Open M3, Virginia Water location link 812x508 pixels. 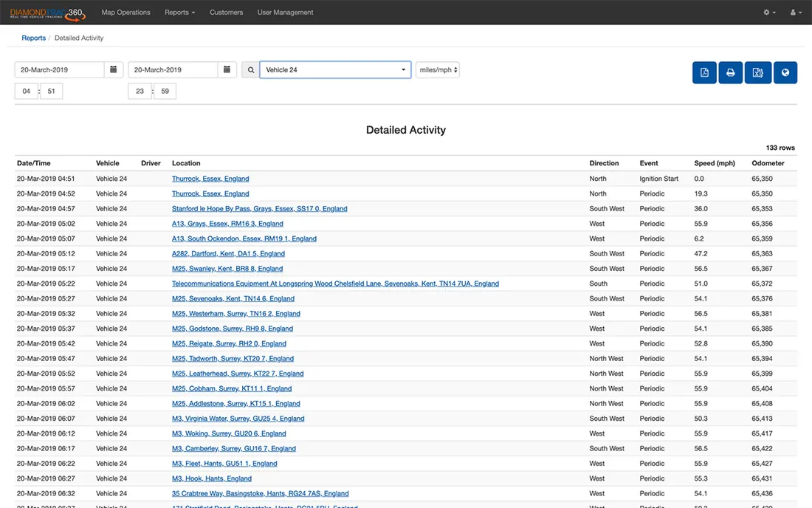point(238,419)
